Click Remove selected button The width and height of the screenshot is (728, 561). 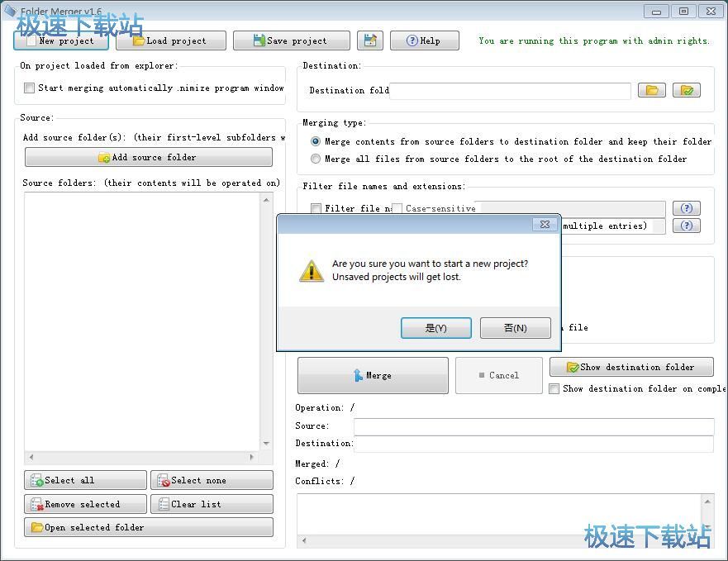(x=85, y=504)
